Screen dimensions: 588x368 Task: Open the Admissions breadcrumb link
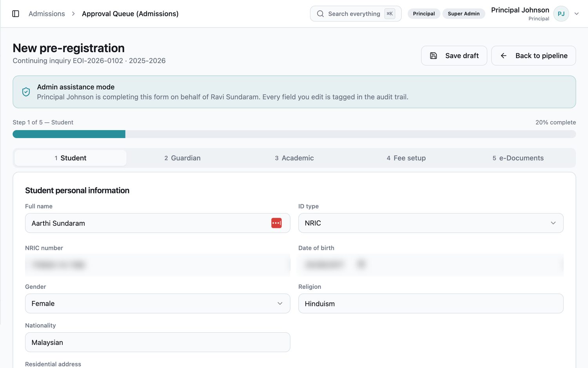tap(47, 14)
